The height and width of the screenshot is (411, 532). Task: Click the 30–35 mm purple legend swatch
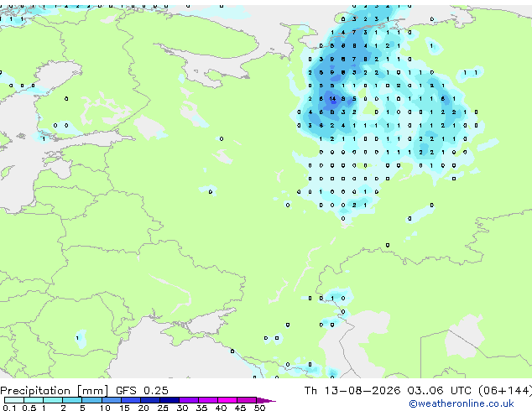pyautogui.click(x=189, y=400)
